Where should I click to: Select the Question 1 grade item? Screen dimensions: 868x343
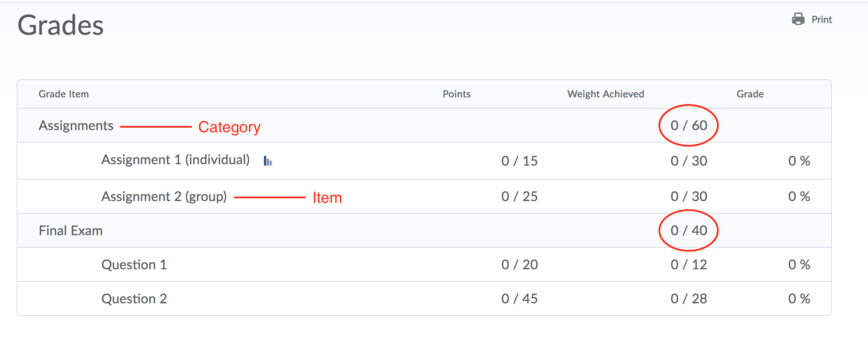point(134,265)
